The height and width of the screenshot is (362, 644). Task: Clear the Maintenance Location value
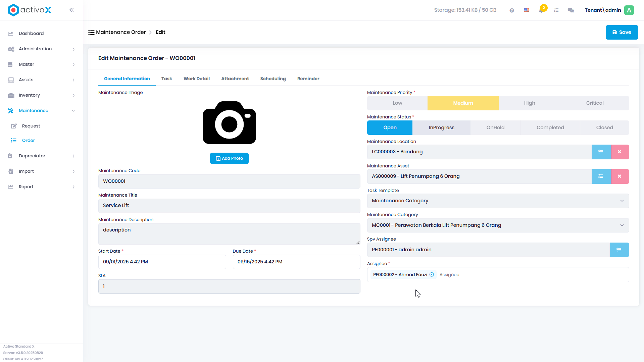click(x=620, y=152)
